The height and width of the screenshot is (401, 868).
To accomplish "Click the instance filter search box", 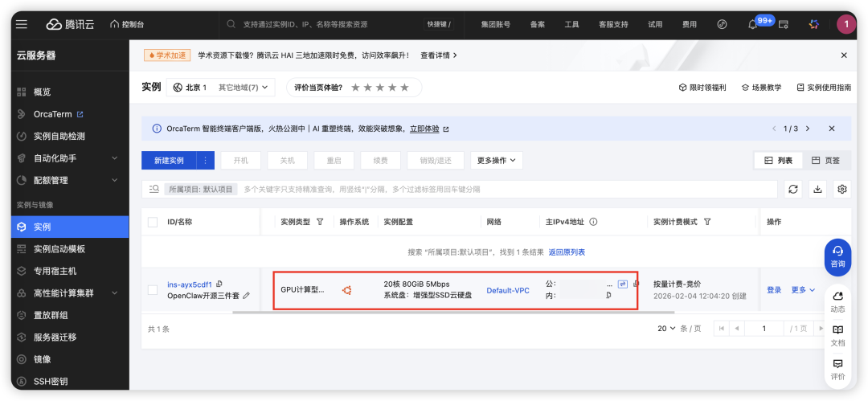I will 460,190.
